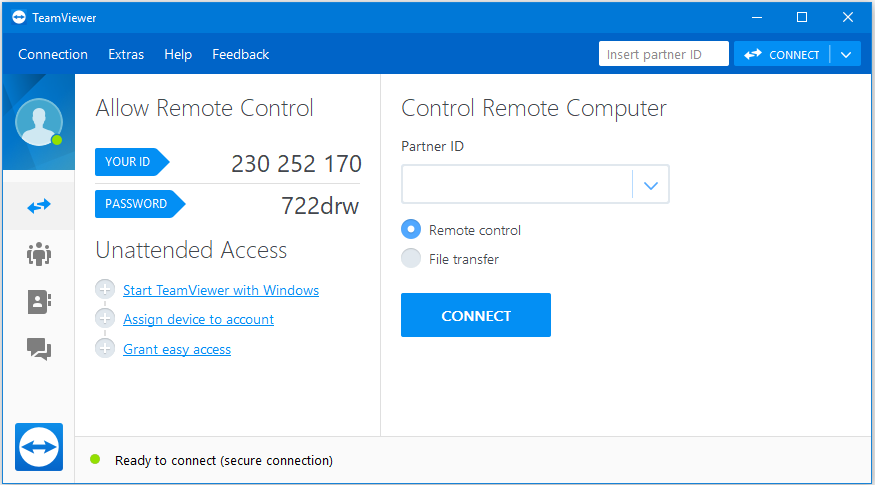Open the Meeting sidebar group icon
875x485 pixels.
39,254
